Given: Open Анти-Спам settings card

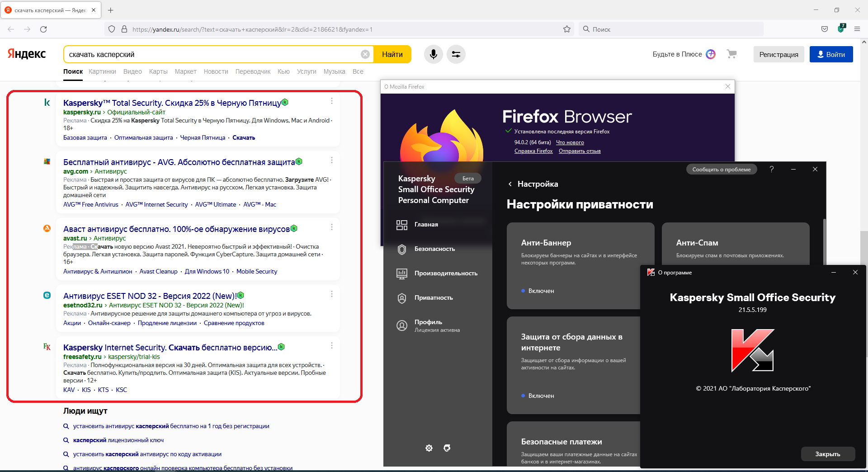Looking at the screenshot, I should point(736,243).
